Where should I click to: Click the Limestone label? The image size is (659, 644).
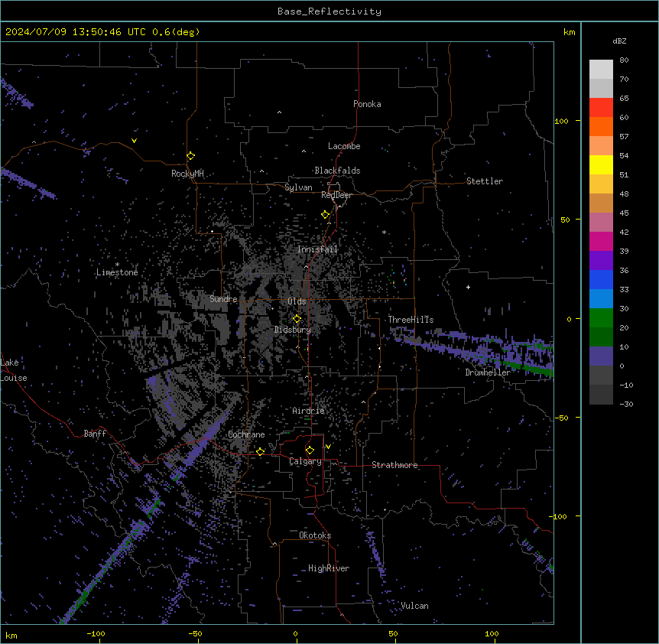click(x=117, y=272)
